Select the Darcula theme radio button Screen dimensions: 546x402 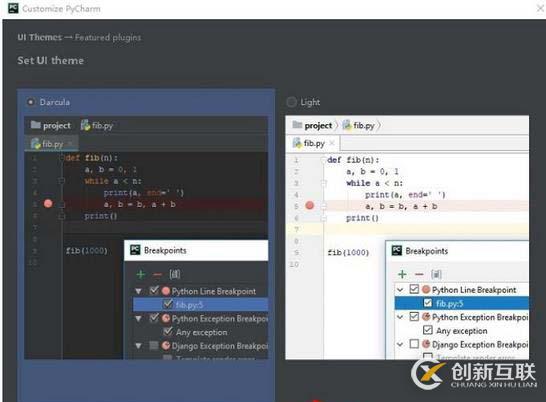coord(31,102)
